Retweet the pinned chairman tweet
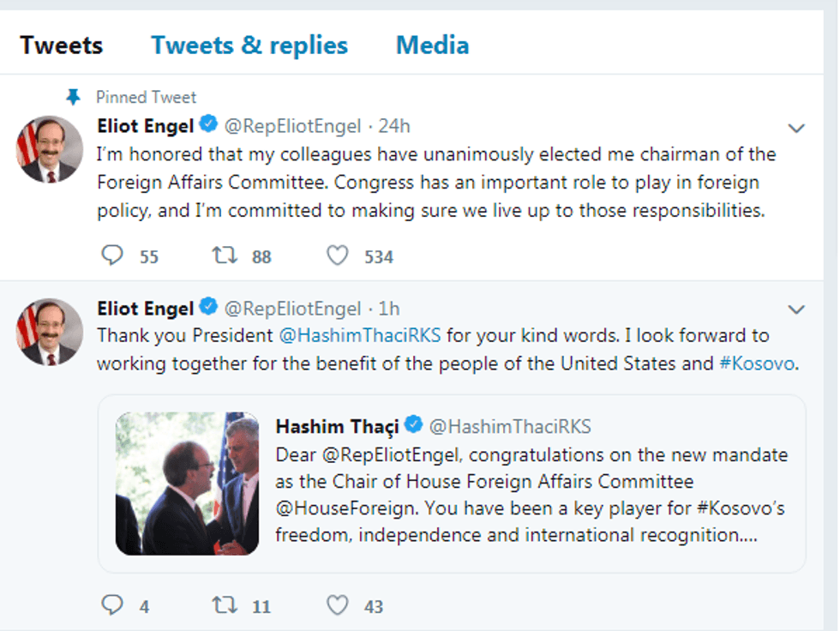 click(225, 255)
